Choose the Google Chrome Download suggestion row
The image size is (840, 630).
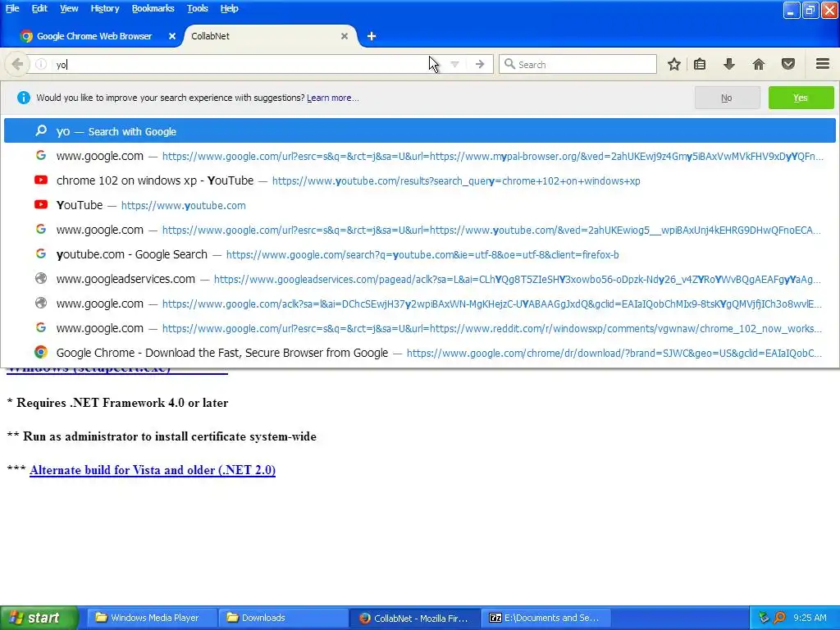(x=419, y=353)
